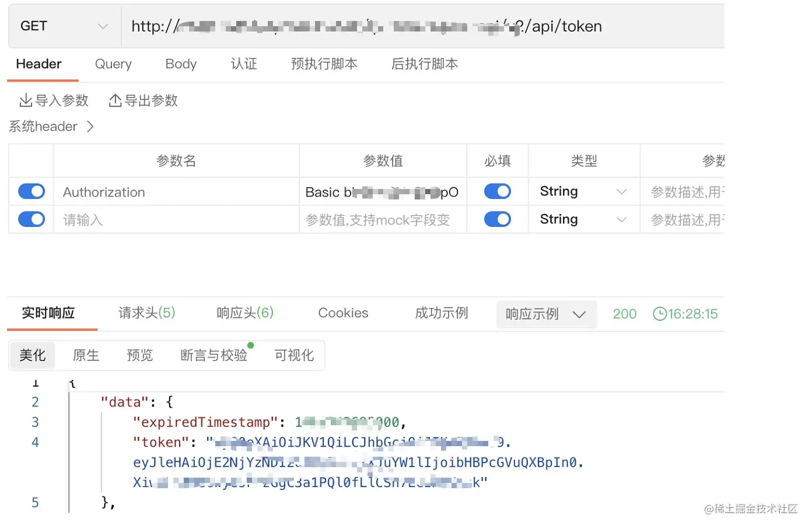Click the 导入参数 import icon
812x529 pixels.
26,100
